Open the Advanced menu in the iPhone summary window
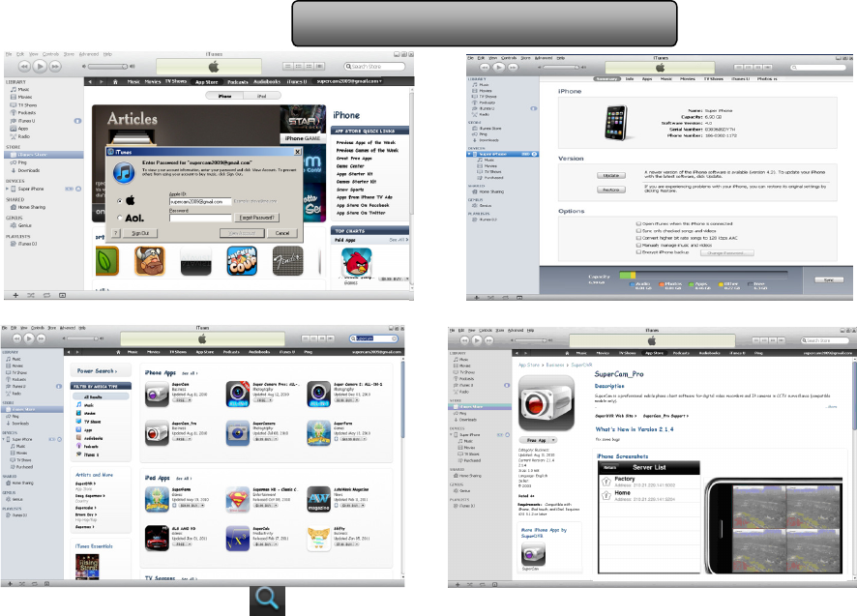Image resolution: width=857 pixels, height=616 pixels. pyautogui.click(x=543, y=58)
